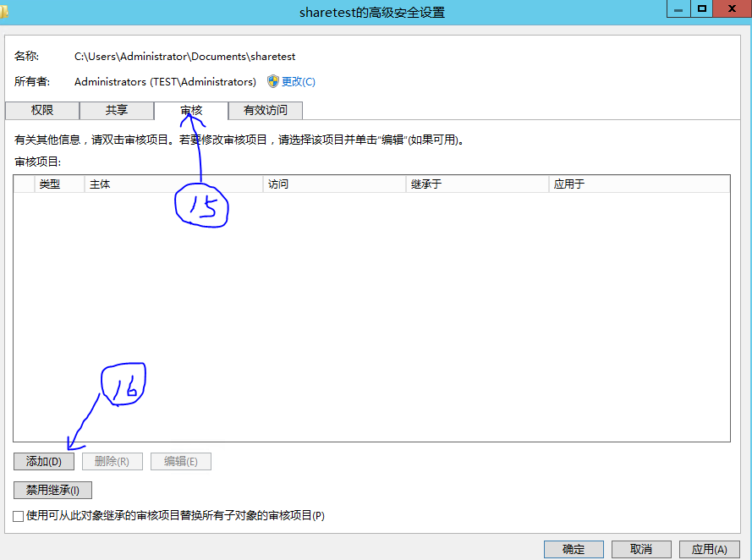Image resolution: width=752 pixels, height=560 pixels.
Task: Dismiss the dialog with 取消
Action: [641, 548]
